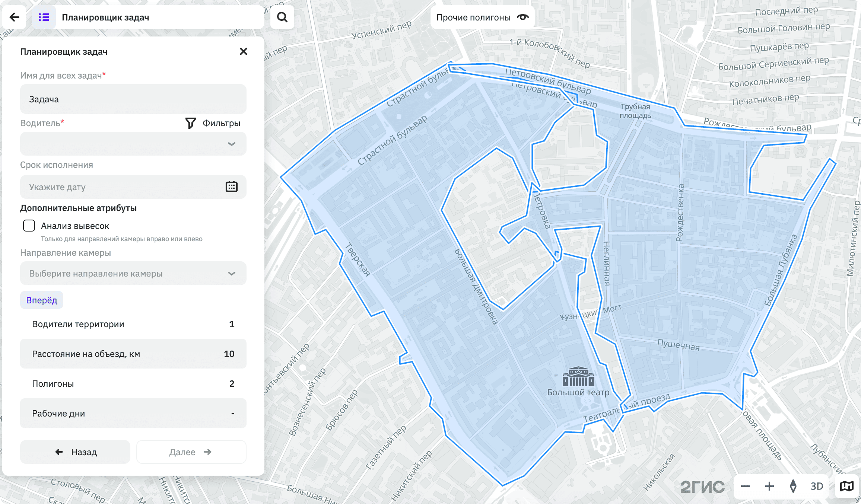Screen dimensions: 861x504
Task: Zoom in the map with plus
Action: [x=769, y=486]
